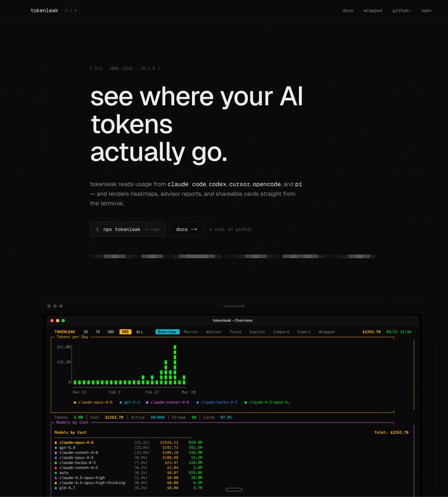The height and width of the screenshot is (497, 448).
Task: Click the claude-sonnet-4-5 row in the models list
Action: tap(128, 468)
